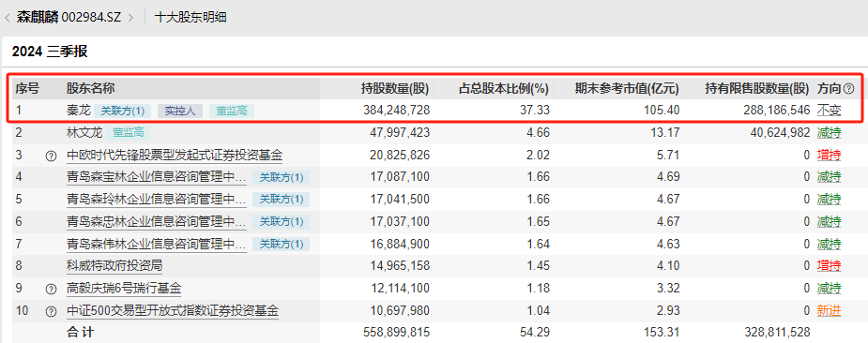The width and height of the screenshot is (868, 343).
Task: Open 中证500交易型开放式指数证券投资基金 link
Action: pyautogui.click(x=172, y=311)
